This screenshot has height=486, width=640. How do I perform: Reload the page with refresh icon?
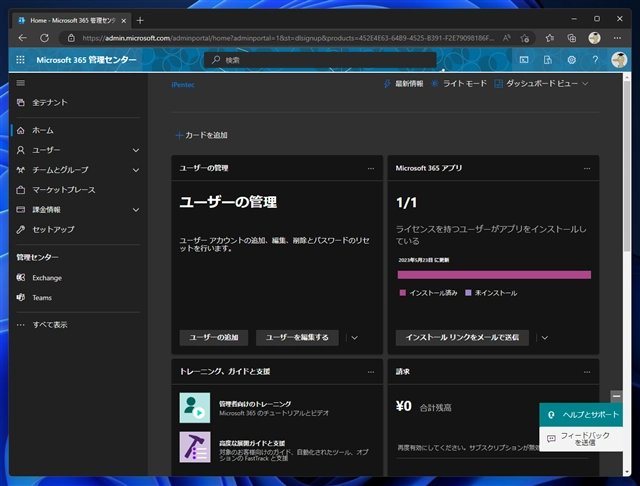pos(44,38)
